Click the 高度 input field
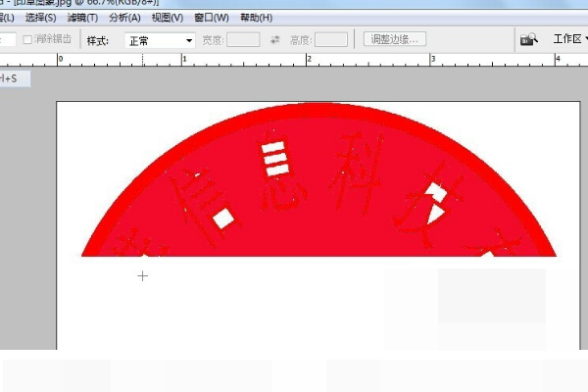 pyautogui.click(x=331, y=39)
